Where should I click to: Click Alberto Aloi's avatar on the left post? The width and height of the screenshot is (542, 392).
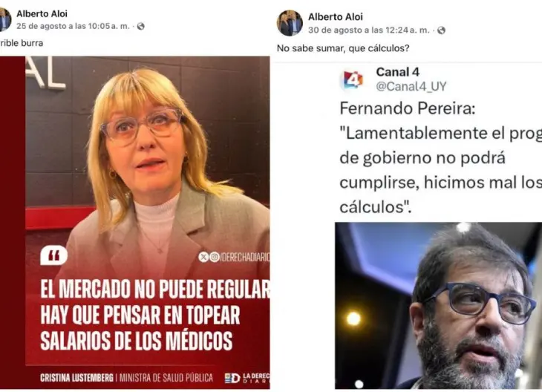5,19
